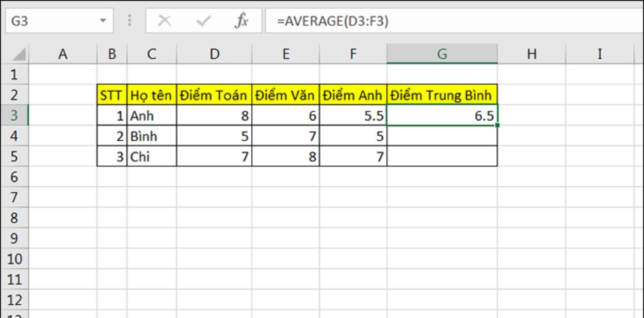This screenshot has height=318, width=644.
Task: Select empty average cell for Chi
Action: [442, 156]
